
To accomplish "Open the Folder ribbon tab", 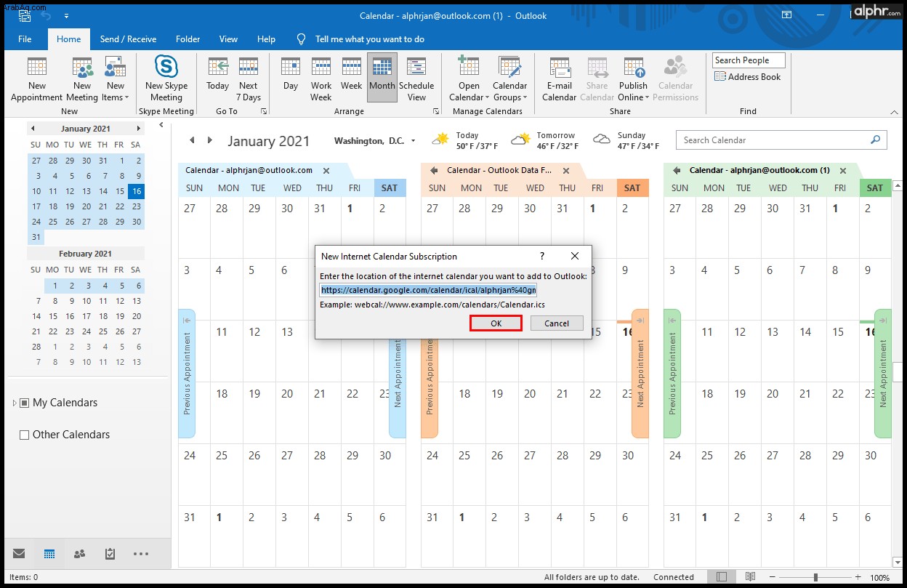I will [188, 39].
